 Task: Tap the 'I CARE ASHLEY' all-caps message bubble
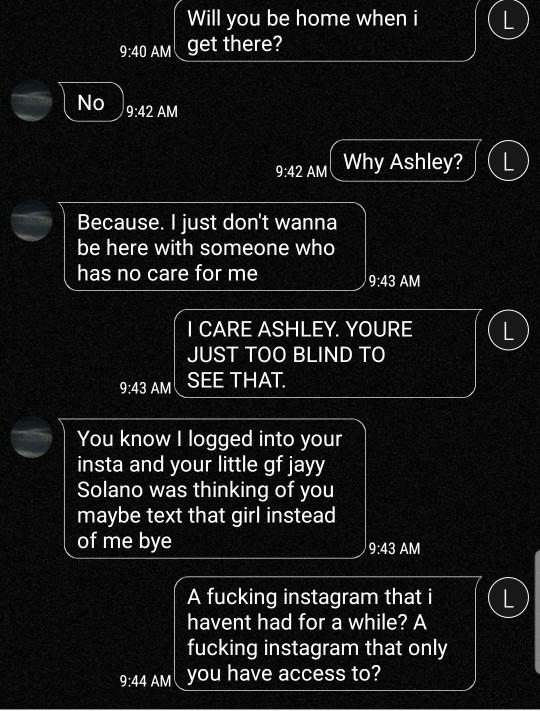pos(326,353)
